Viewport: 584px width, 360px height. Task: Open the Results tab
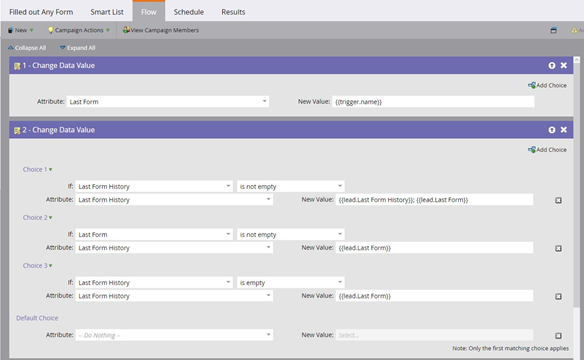[233, 12]
